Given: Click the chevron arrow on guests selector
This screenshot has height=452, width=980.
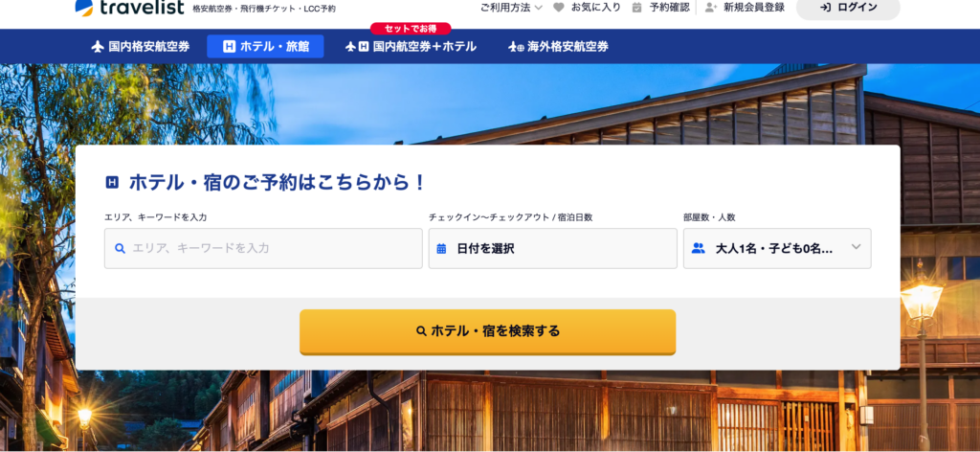Looking at the screenshot, I should pyautogui.click(x=857, y=247).
